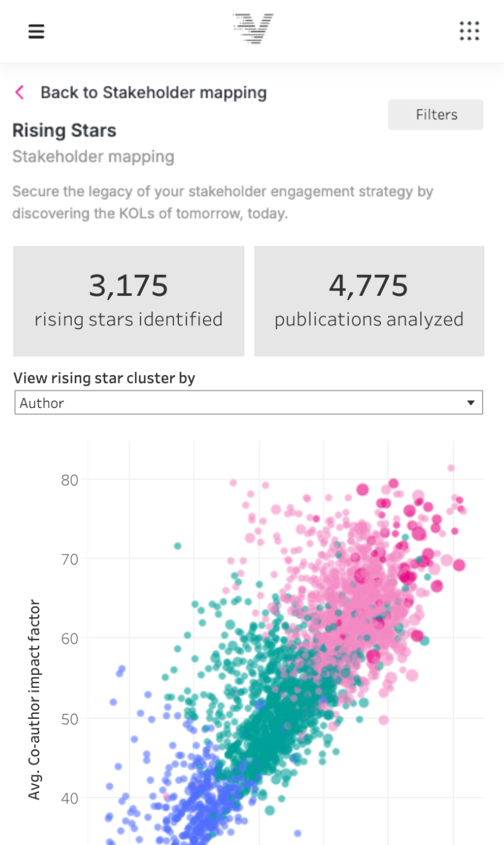Expand the Author cluster dropdown

[x=248, y=403]
